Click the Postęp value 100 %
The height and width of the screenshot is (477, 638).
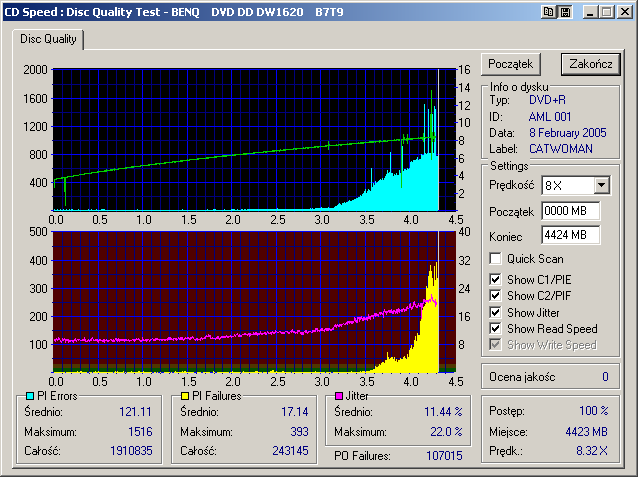pos(594,411)
